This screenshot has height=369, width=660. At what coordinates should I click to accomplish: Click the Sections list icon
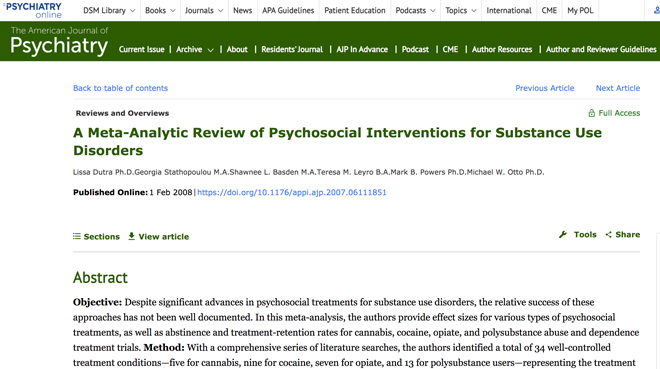point(77,236)
